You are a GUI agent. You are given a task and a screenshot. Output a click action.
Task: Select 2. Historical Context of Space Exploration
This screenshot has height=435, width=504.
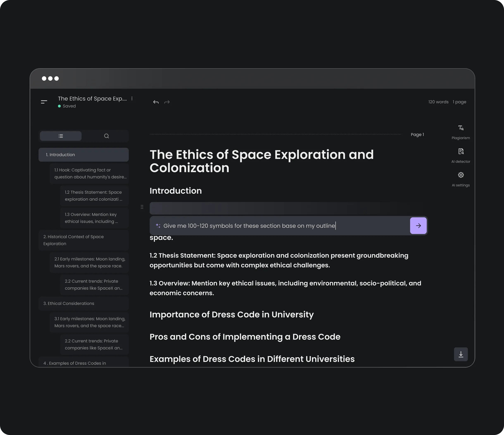(x=83, y=240)
